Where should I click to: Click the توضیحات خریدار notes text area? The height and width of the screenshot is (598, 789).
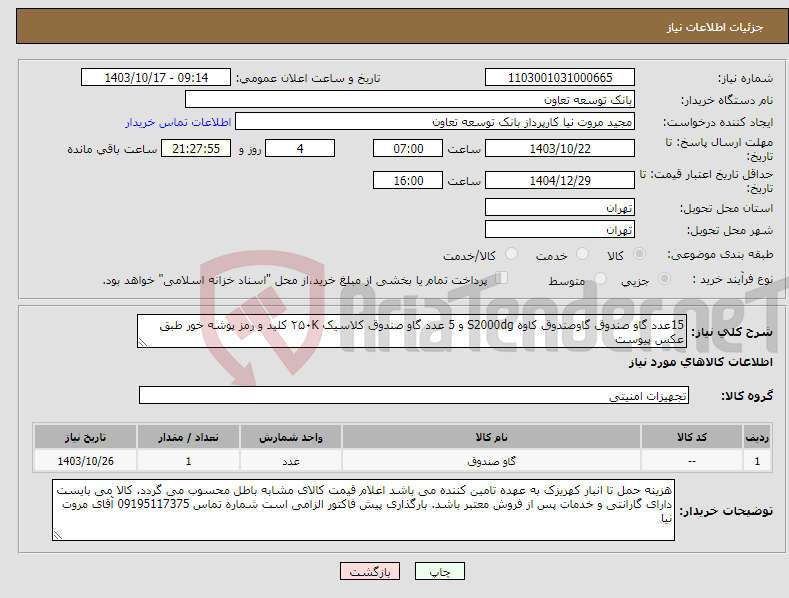pos(363,510)
